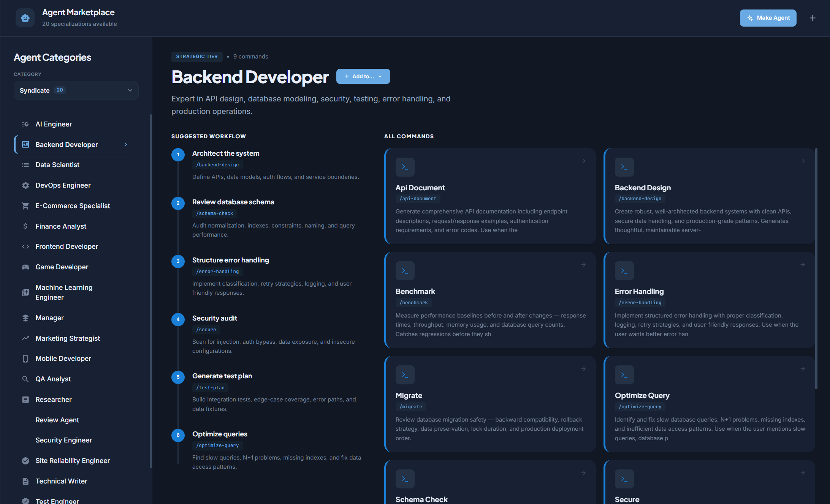The height and width of the screenshot is (504, 830).
Task: Click the plus icon beside Make Agent
Action: coord(813,18)
